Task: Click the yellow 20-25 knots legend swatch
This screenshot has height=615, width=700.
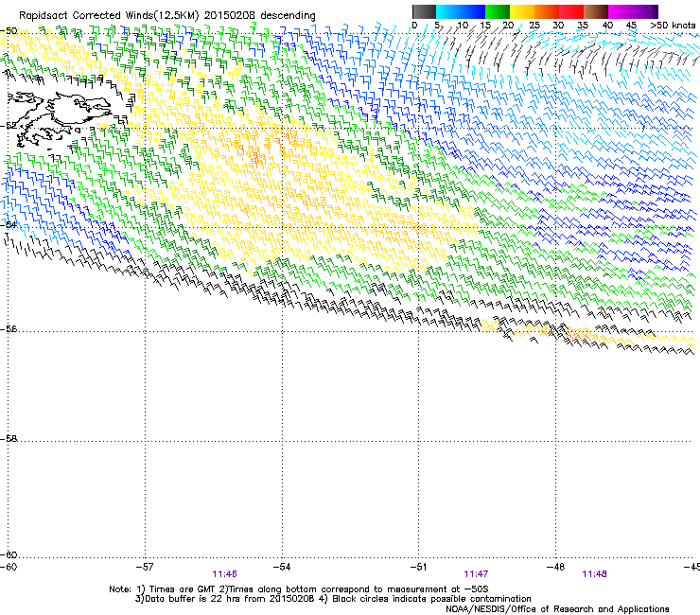Action: tap(522, 11)
